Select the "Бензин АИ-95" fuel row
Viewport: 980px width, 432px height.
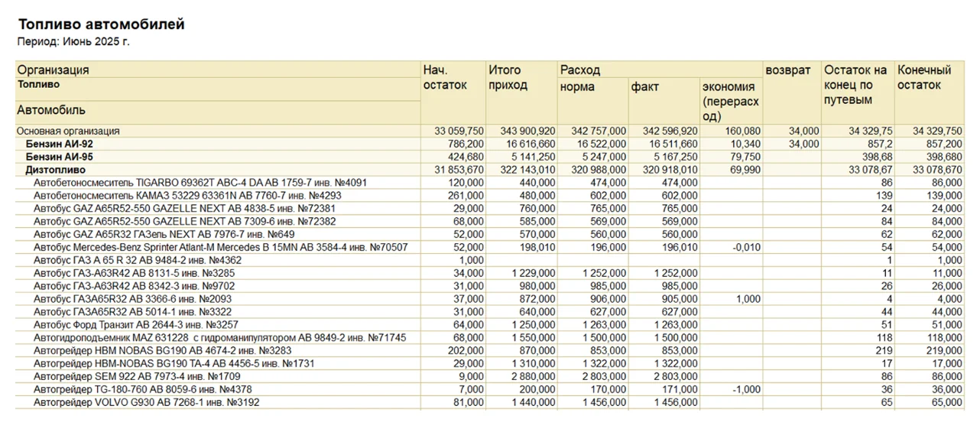[x=60, y=157]
